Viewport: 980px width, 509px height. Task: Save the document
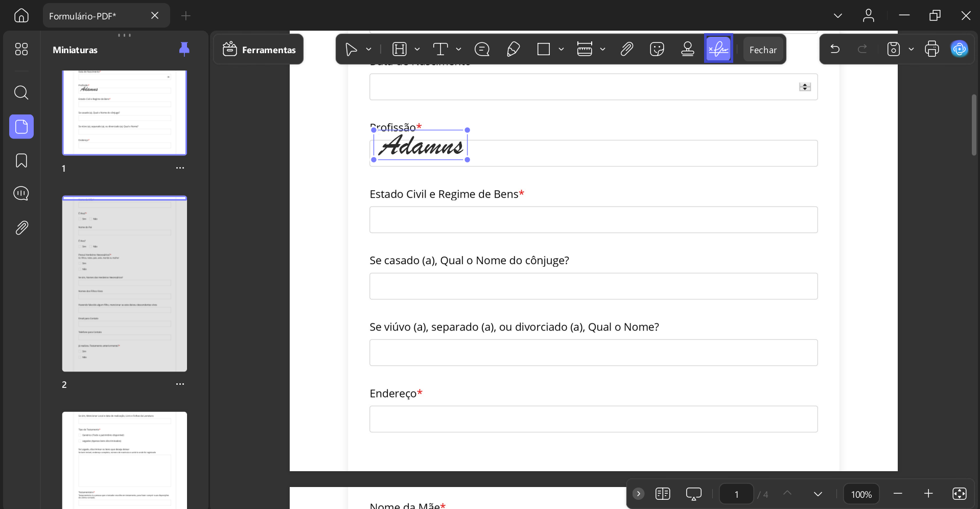(893, 49)
